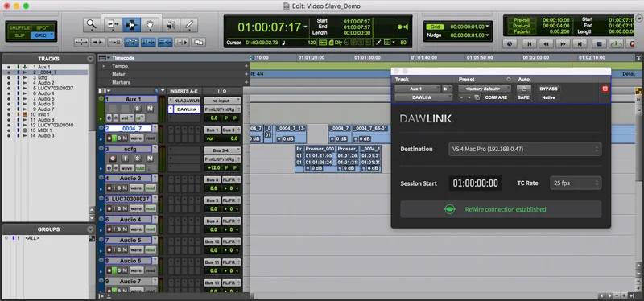The width and height of the screenshot is (644, 301).
Task: Open the DAWLink Destination dropdown
Action: (x=525, y=149)
